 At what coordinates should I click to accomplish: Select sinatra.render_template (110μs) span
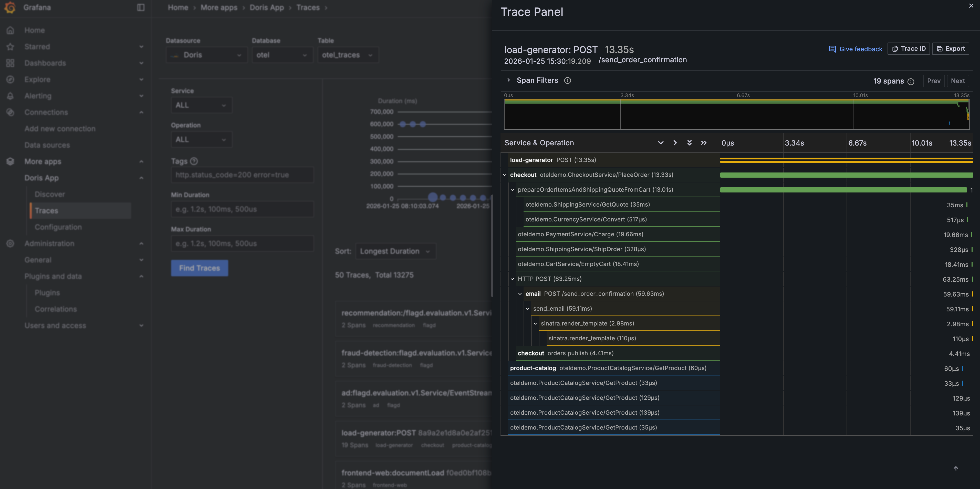click(633, 338)
